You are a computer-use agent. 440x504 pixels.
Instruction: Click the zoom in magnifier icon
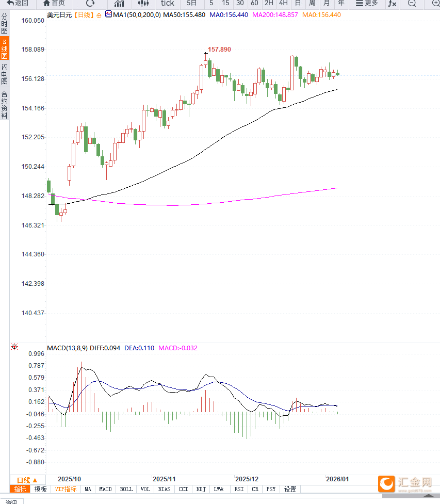coord(435,3)
